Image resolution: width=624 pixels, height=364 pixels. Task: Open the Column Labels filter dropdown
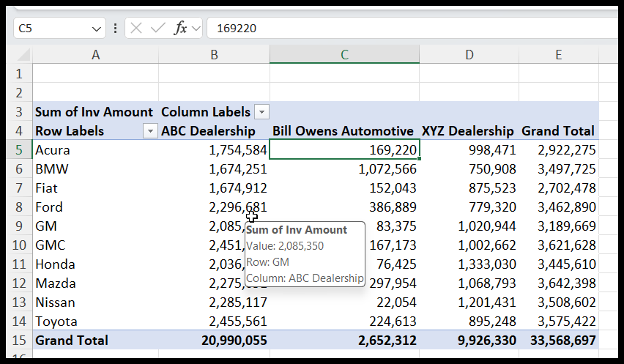pyautogui.click(x=262, y=112)
